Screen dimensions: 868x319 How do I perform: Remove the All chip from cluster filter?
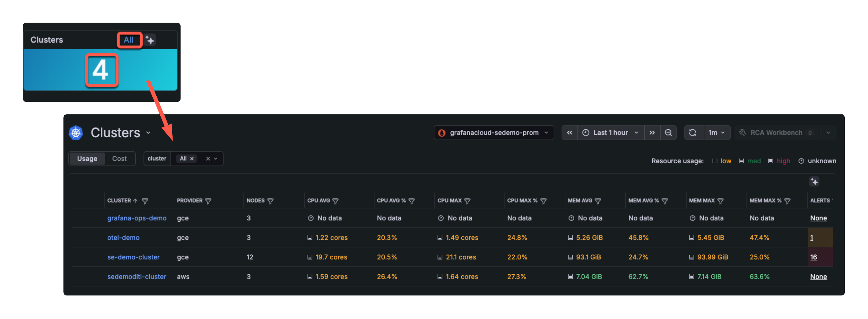(x=192, y=159)
